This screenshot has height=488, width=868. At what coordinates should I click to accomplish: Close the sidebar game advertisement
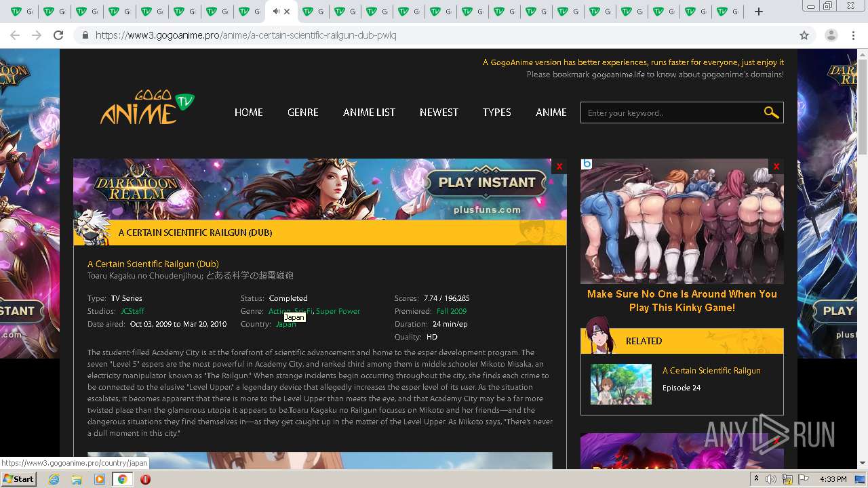click(x=776, y=166)
